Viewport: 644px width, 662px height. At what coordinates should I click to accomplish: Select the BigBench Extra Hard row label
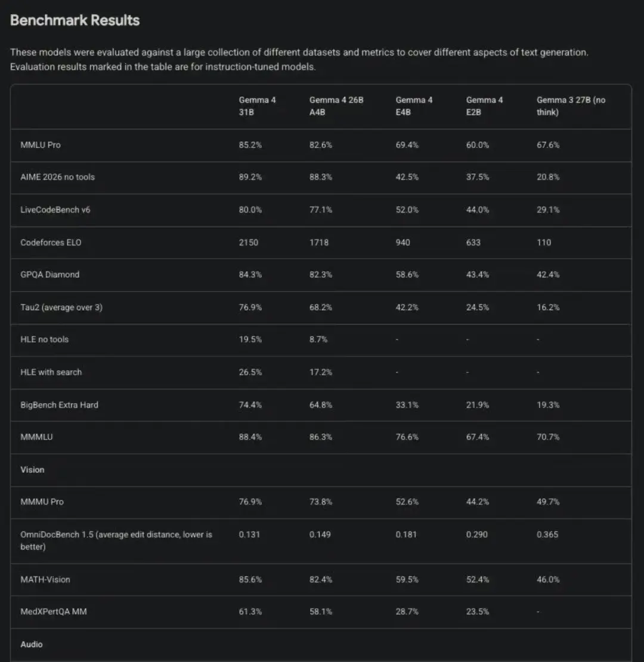(59, 405)
